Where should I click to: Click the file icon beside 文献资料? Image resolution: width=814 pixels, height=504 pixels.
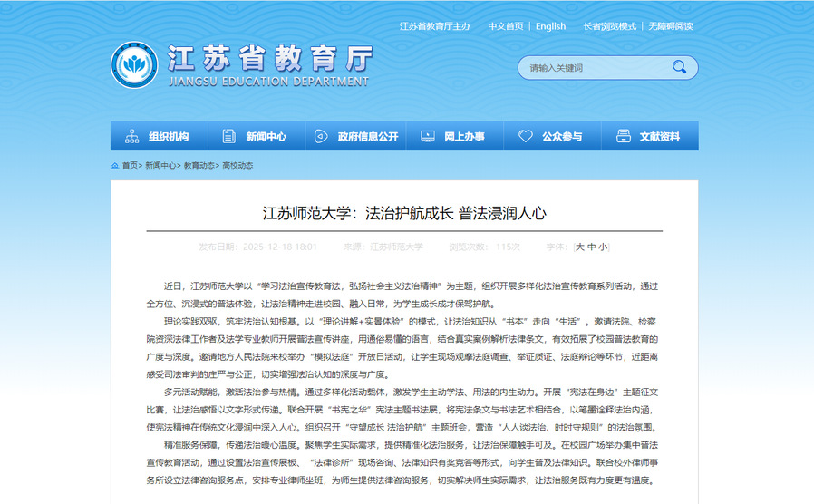tap(622, 137)
